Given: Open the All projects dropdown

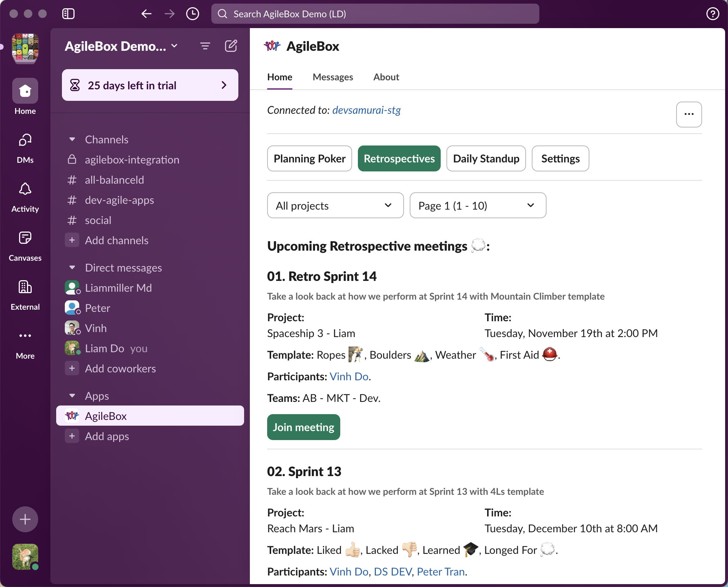Looking at the screenshot, I should 335,205.
